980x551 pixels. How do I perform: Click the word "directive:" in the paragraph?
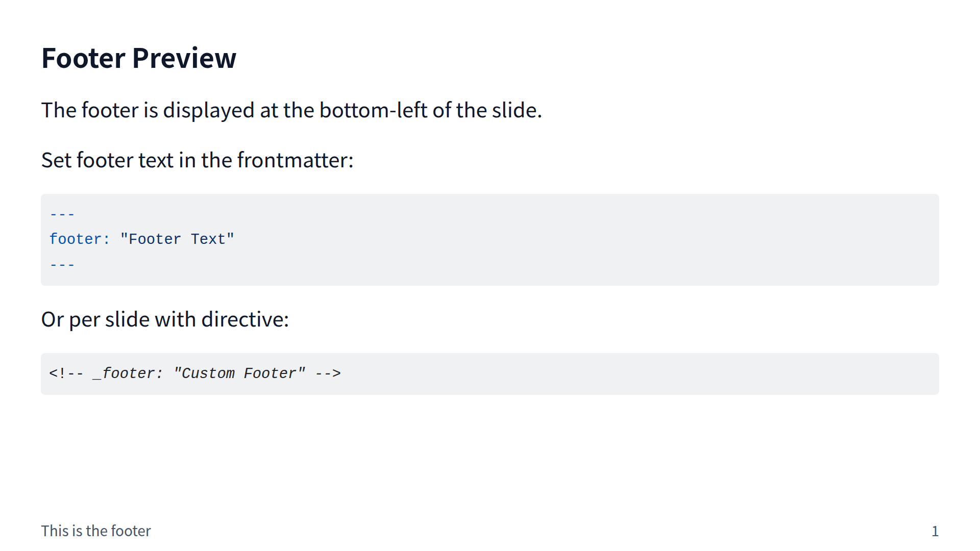pos(245,319)
